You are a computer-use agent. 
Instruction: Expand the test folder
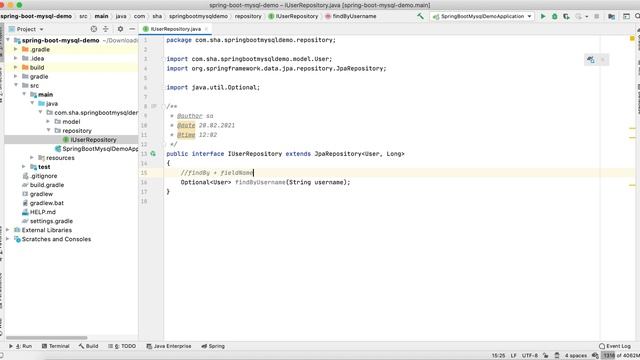24,167
